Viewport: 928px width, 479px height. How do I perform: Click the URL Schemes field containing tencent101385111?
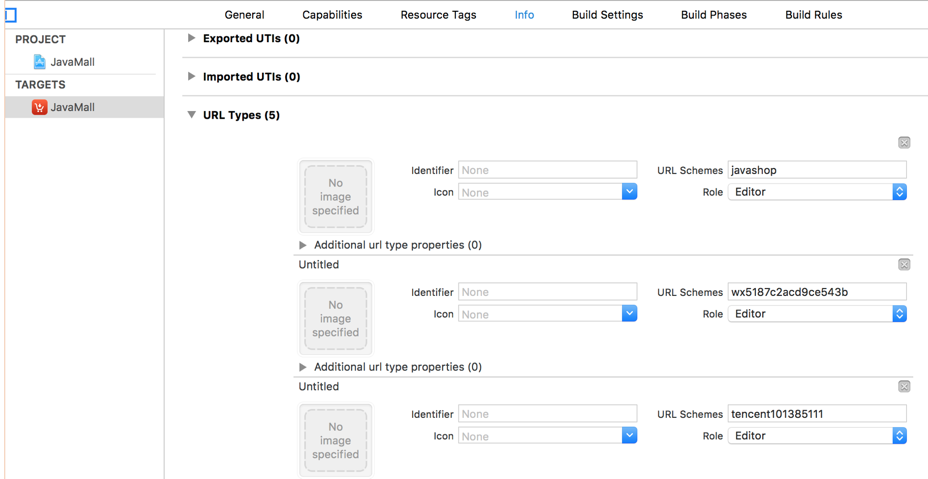[x=817, y=414]
